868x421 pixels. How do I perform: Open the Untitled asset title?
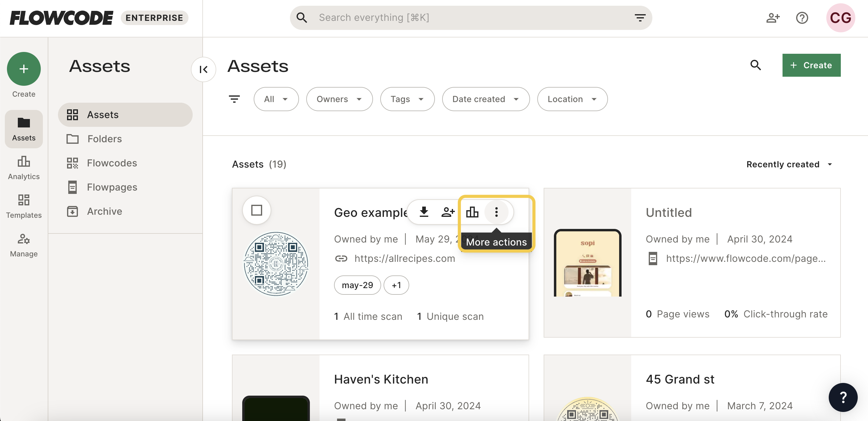point(669,213)
